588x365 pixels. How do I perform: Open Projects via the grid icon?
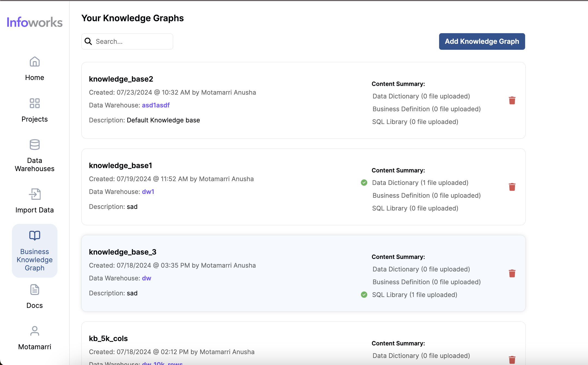[35, 103]
